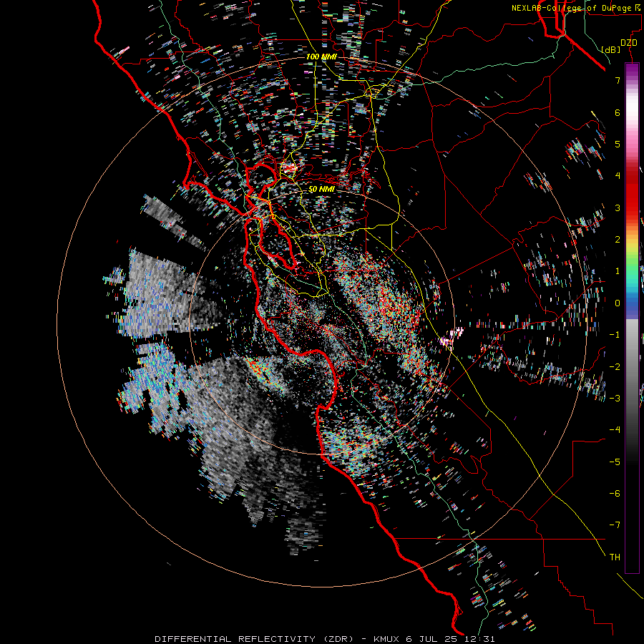Image resolution: width=644 pixels, height=644 pixels.
Task: Select the -1 value on the dB scale
Action: point(615,335)
